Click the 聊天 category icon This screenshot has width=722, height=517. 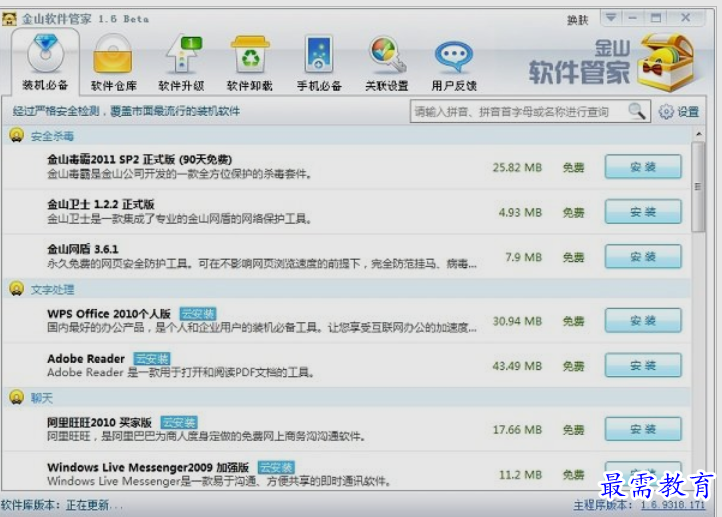point(17,397)
